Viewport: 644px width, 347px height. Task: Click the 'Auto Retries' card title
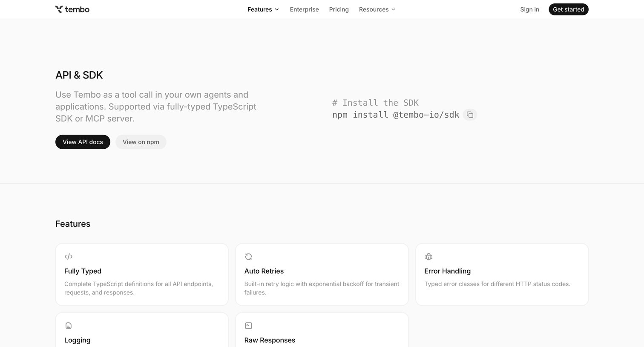(264, 271)
